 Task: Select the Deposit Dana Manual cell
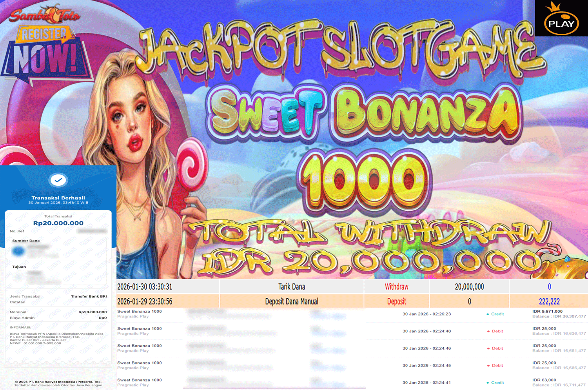[x=292, y=301]
